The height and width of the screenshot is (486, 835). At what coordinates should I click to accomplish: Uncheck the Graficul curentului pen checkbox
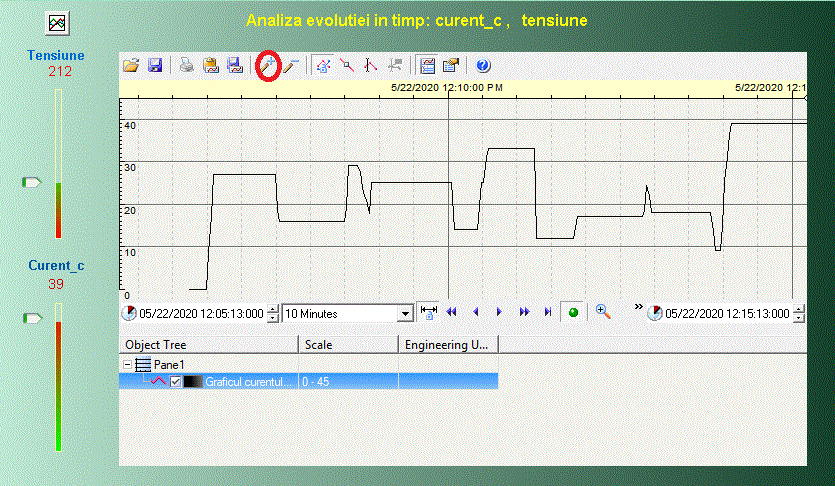[x=176, y=382]
